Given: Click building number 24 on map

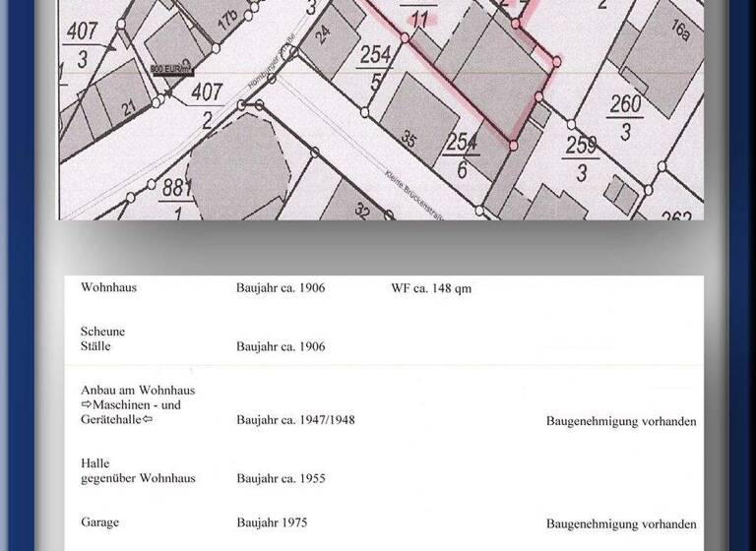Looking at the screenshot, I should pos(324,34).
